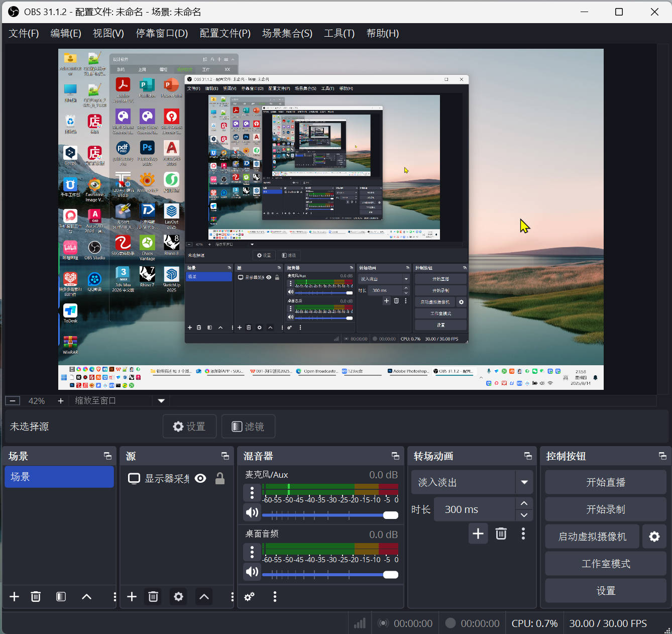672x634 pixels.
Task: Open the 帮助(H) menu
Action: coord(383,33)
